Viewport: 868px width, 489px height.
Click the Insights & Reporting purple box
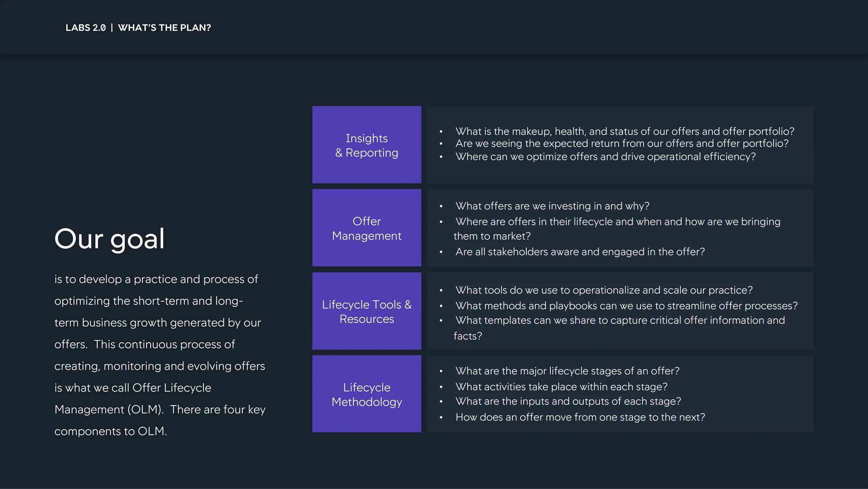pos(367,145)
